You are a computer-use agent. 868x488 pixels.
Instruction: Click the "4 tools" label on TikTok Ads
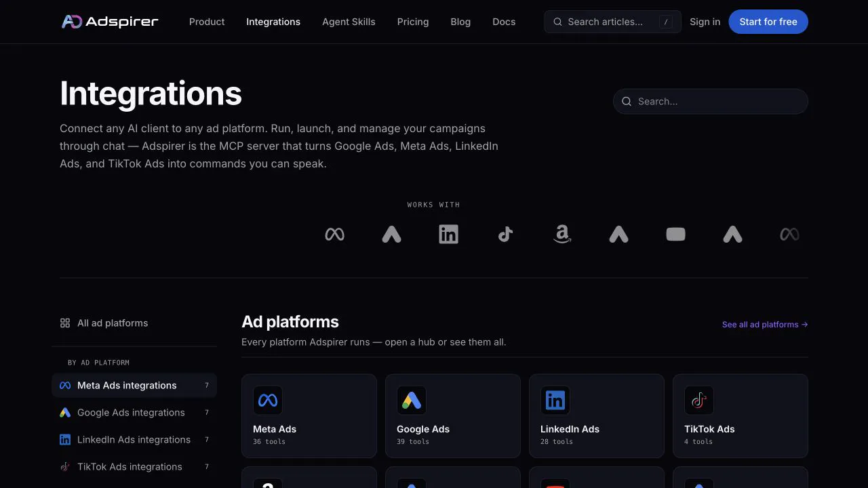pyautogui.click(x=698, y=442)
